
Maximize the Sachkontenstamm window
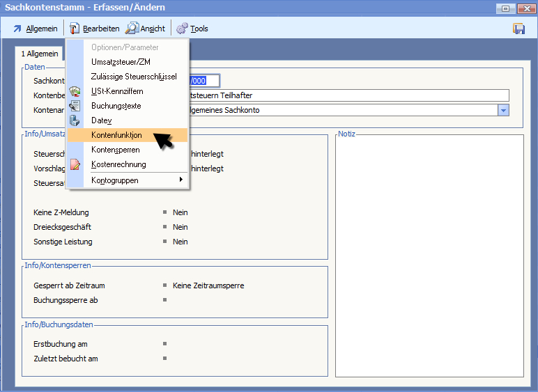pyautogui.click(x=505, y=8)
